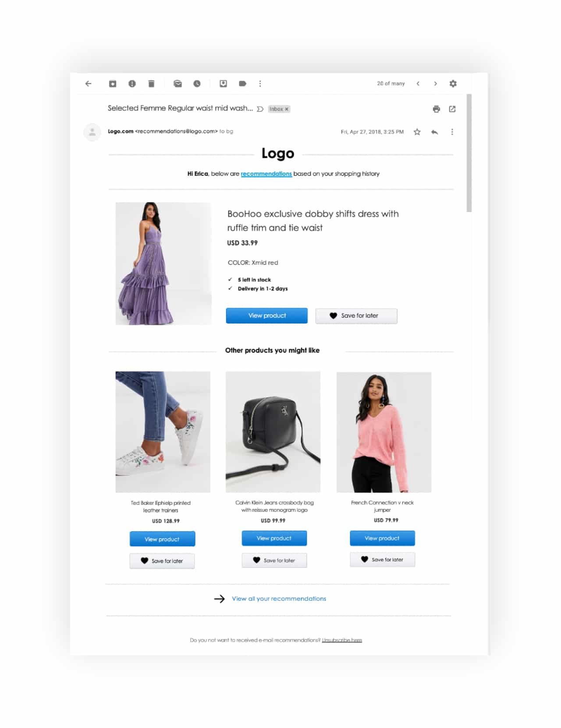The width and height of the screenshot is (561, 728).
Task: Open message more actions menu
Action: [x=452, y=132]
